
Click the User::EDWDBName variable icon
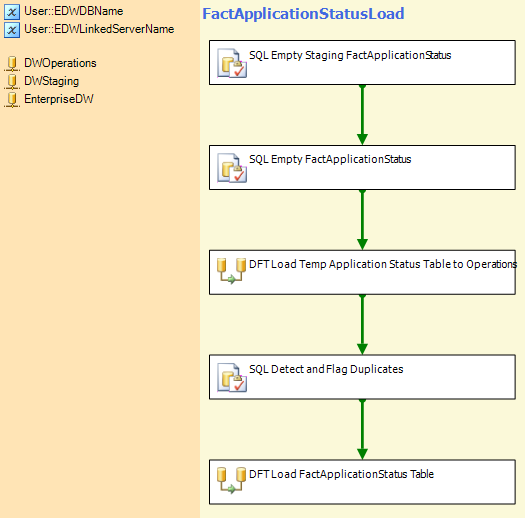[x=12, y=12]
